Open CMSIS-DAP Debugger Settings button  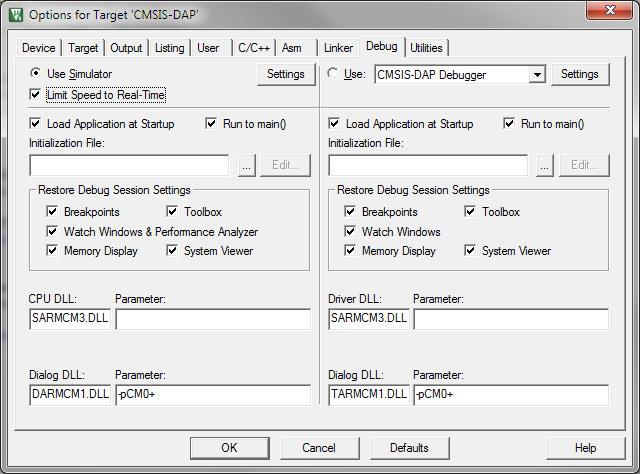(580, 74)
